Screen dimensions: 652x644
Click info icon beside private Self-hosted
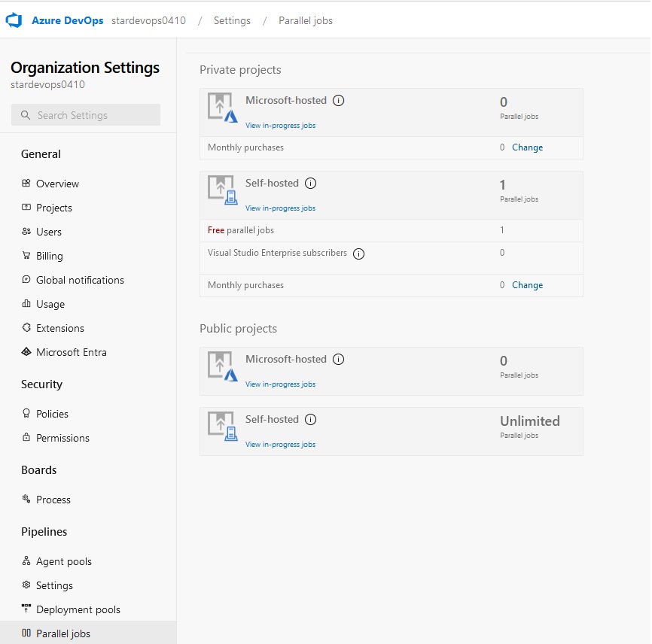311,184
